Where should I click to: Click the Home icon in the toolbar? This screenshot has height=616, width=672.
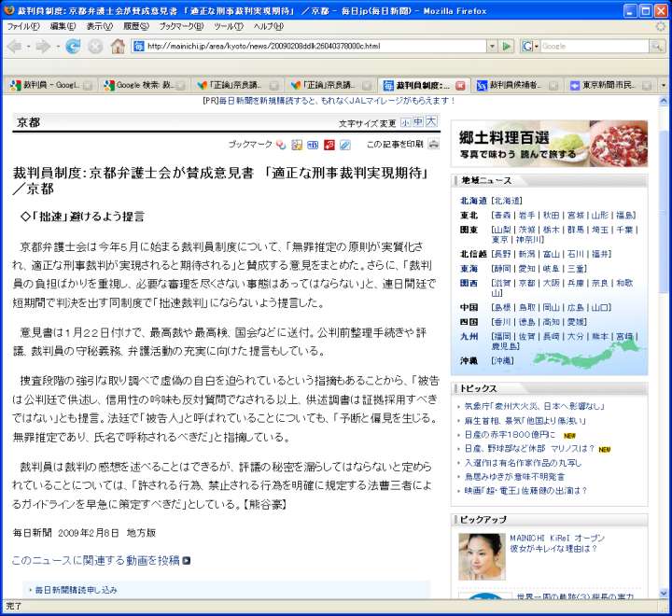(x=118, y=46)
